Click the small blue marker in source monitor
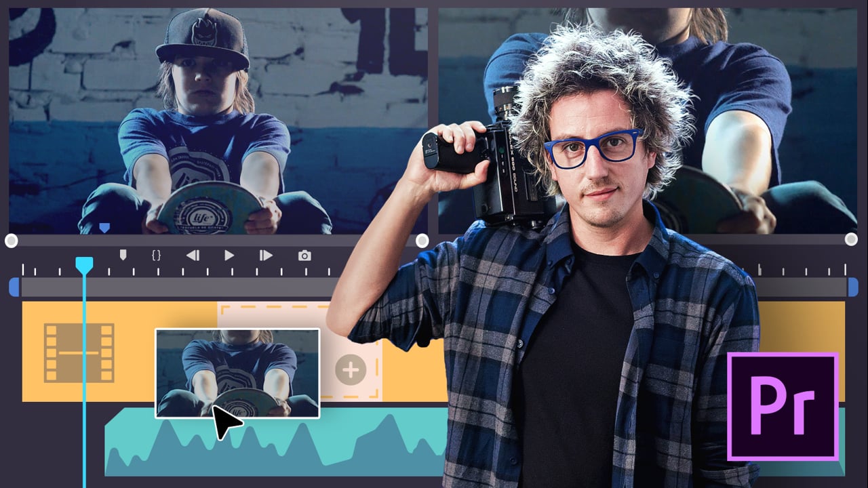Viewport: 868px width, 488px height. pyautogui.click(x=104, y=228)
